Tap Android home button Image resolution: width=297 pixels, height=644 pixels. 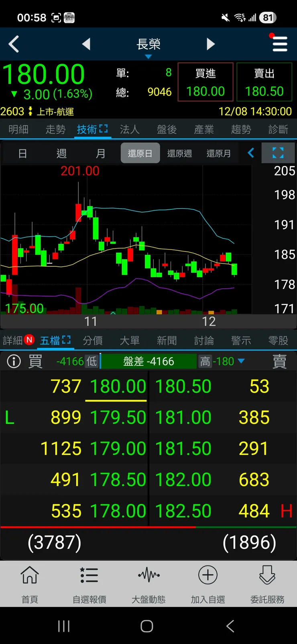[x=147, y=626]
